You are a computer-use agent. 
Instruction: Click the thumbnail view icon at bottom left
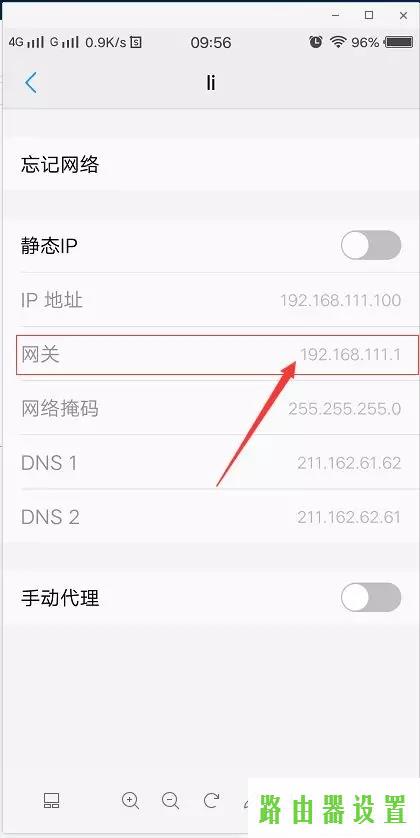(x=51, y=800)
